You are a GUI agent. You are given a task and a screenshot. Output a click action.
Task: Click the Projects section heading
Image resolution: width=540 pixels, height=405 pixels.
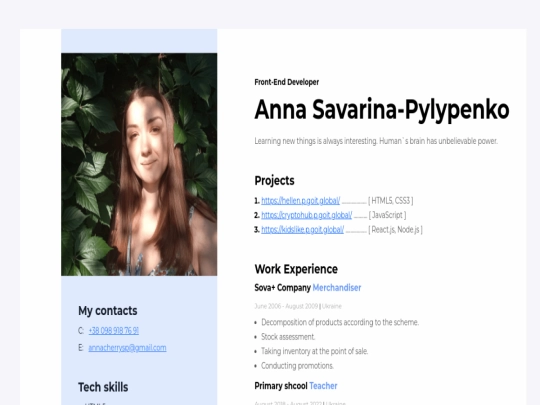[274, 180]
